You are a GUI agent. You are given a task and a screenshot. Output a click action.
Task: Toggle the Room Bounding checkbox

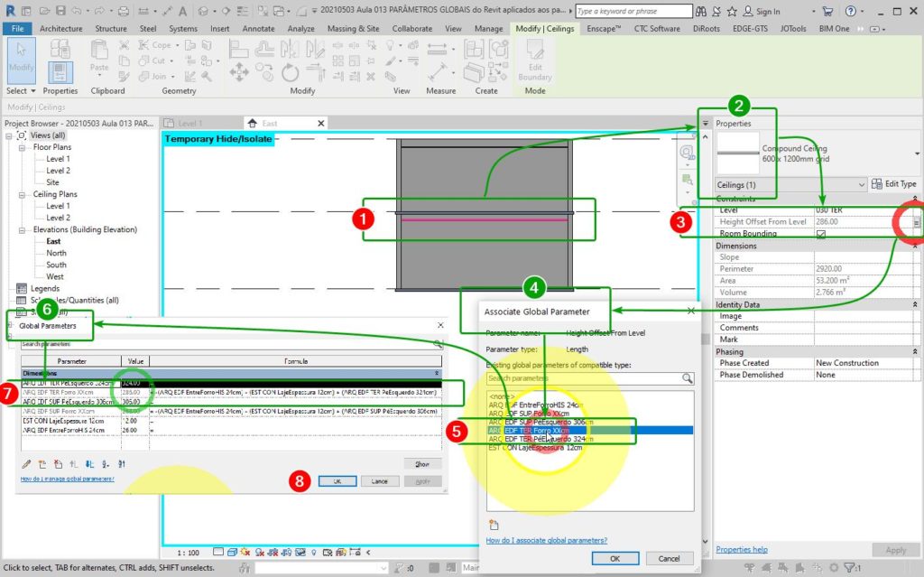(821, 234)
